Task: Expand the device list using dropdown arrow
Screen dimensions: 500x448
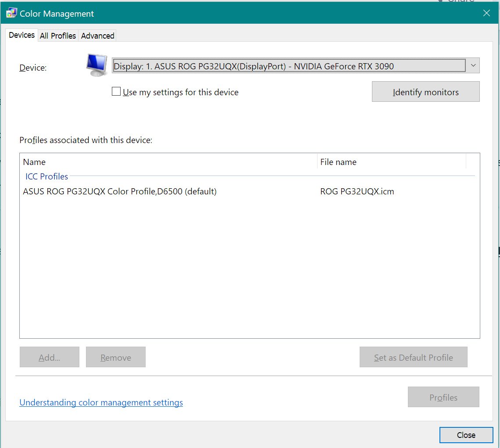Action: [473, 66]
